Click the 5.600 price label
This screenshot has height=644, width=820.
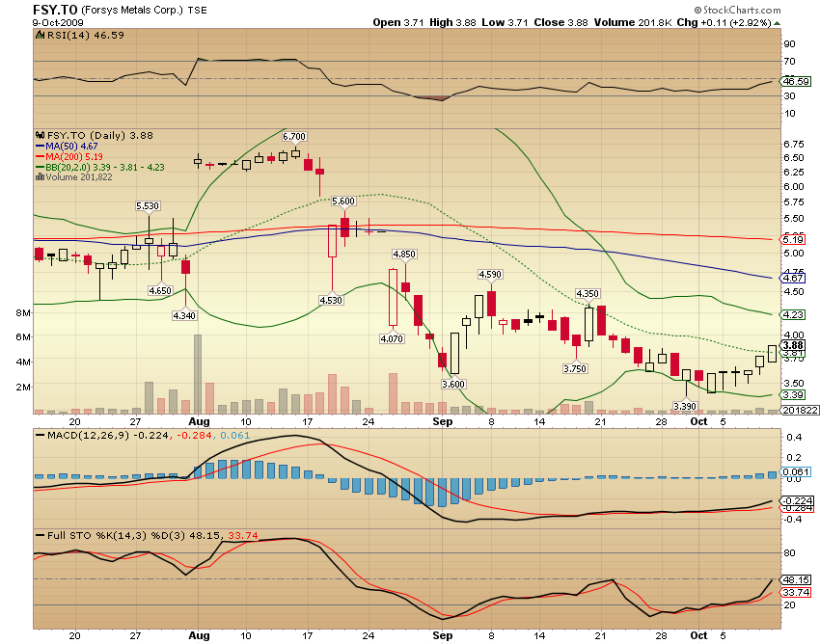click(343, 201)
